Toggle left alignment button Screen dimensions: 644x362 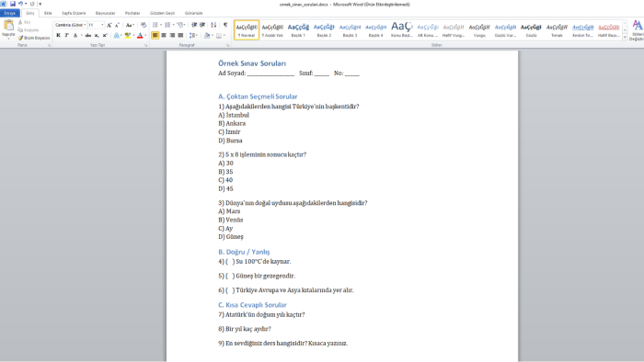click(x=155, y=36)
